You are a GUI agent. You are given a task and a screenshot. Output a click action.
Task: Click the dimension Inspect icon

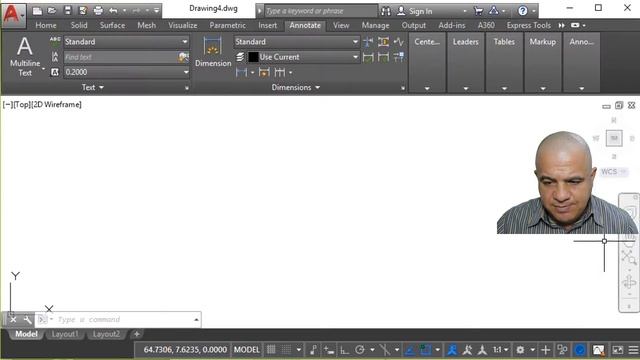click(368, 57)
